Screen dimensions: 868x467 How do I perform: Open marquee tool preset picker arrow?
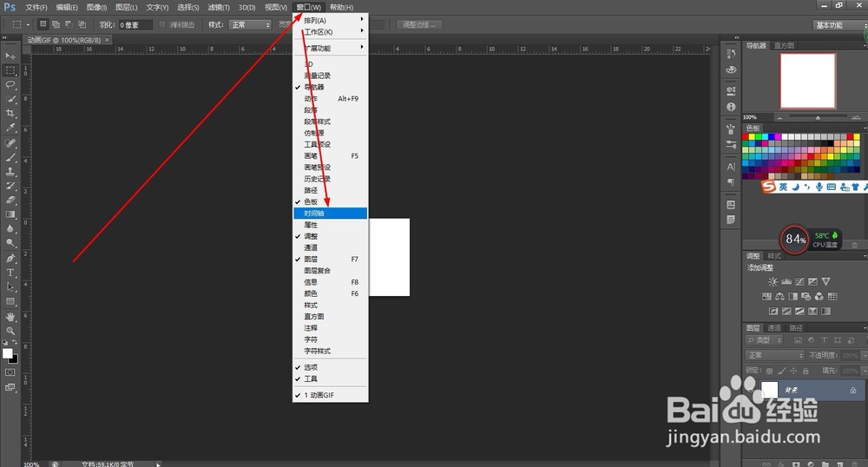point(28,25)
